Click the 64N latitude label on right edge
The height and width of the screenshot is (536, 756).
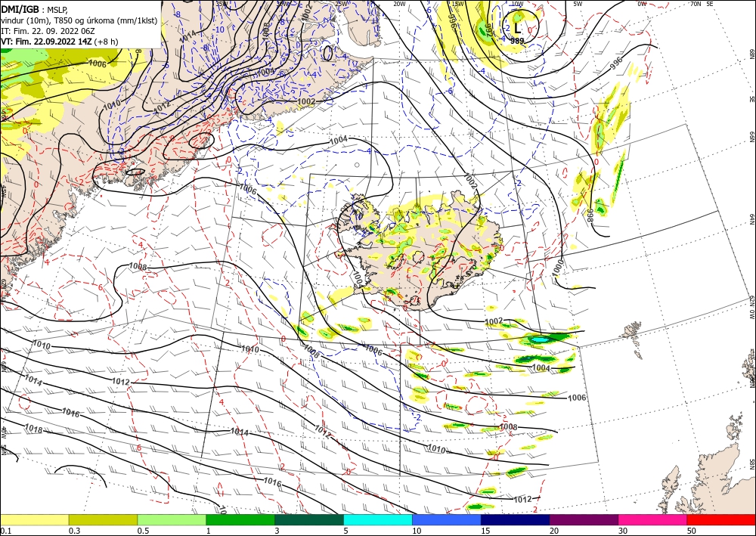click(x=751, y=219)
